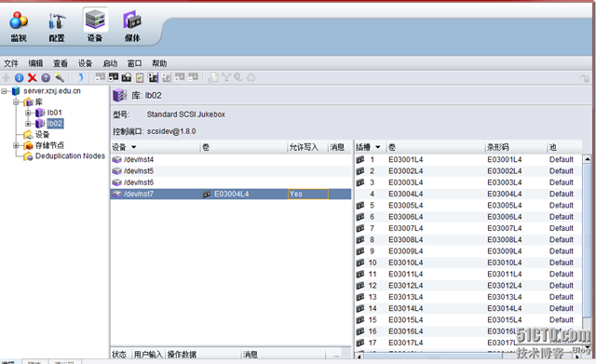The height and width of the screenshot is (364, 596).
Task: Open the 设备 menu in menu bar
Action: pyautogui.click(x=85, y=63)
